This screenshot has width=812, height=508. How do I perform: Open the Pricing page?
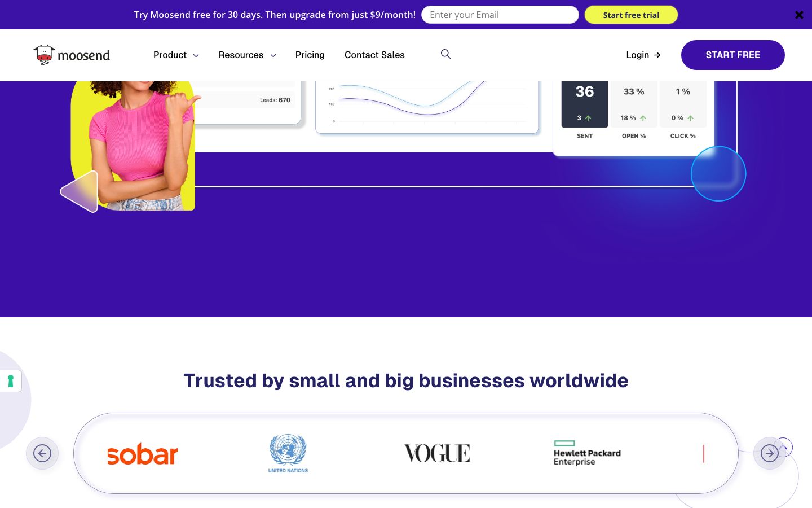point(310,55)
